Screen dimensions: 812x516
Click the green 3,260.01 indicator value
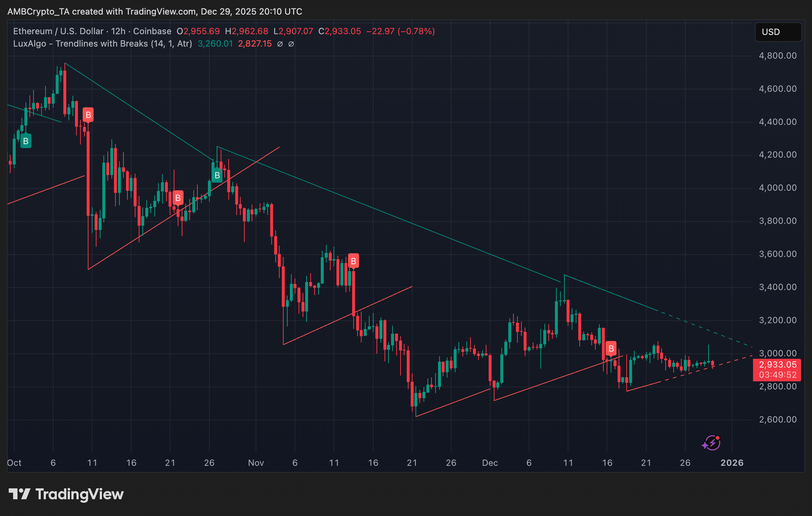215,44
